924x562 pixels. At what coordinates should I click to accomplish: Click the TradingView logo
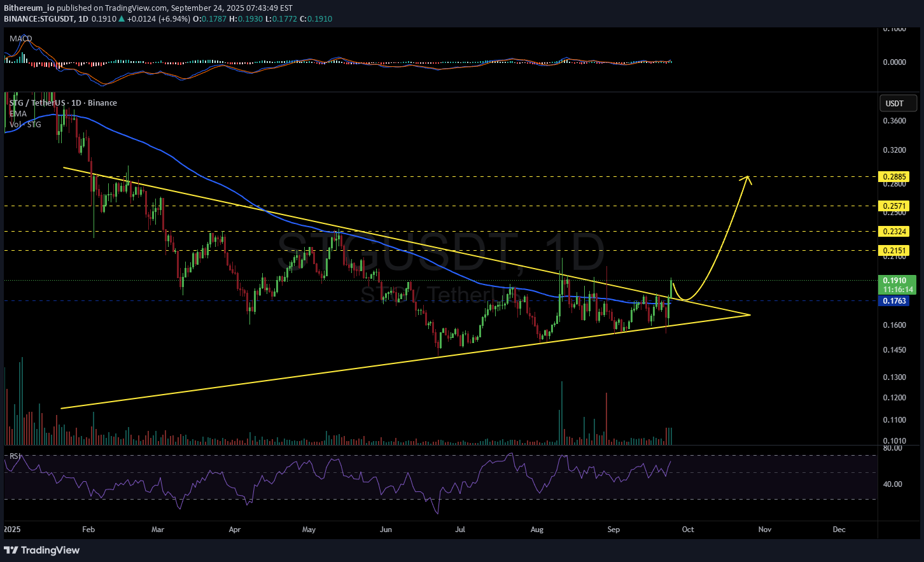[42, 550]
